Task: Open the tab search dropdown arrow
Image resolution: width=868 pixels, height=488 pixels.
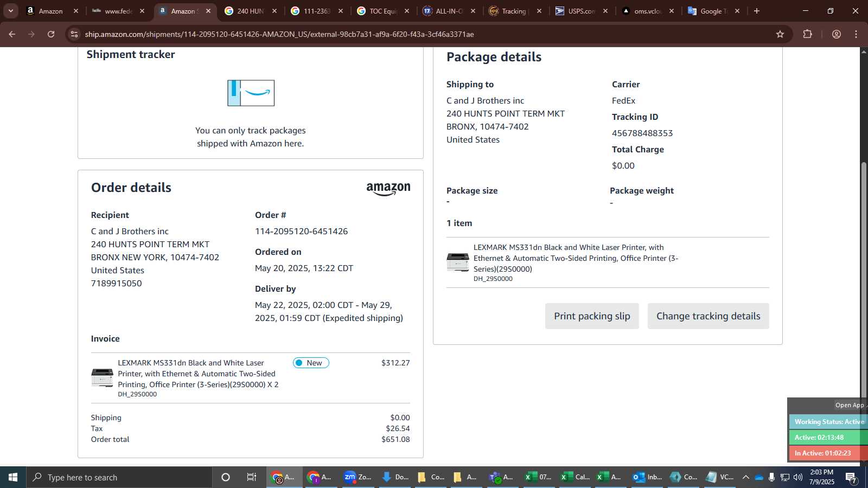Action: tap(10, 11)
